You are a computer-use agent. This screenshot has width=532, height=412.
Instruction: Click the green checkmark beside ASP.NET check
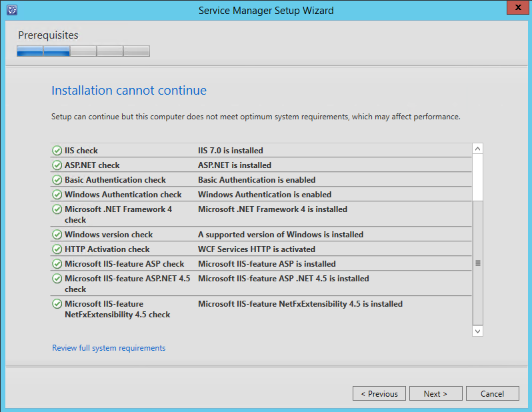[x=57, y=165]
